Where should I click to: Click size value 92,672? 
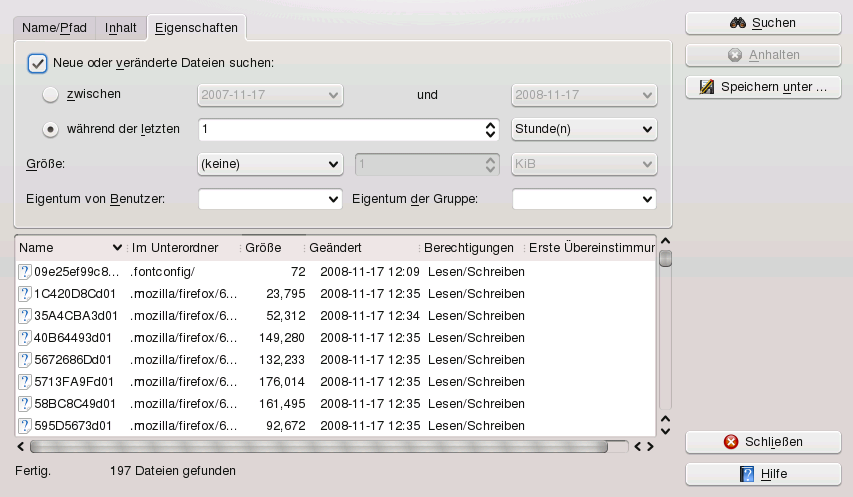tap(286, 426)
